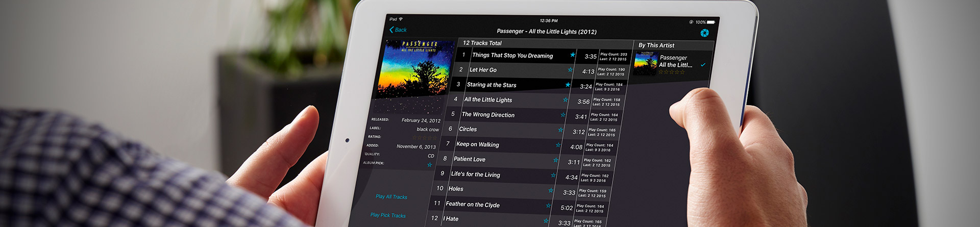This screenshot has height=227, width=980.
Task: Play All Tracks
Action: (391, 196)
